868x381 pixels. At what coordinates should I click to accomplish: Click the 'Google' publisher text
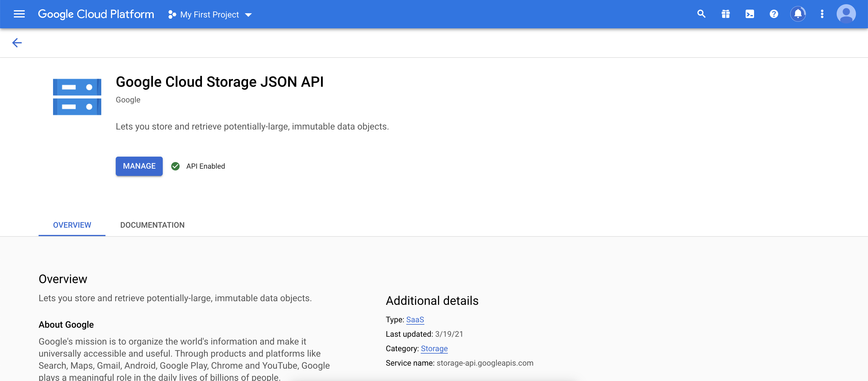coord(128,100)
